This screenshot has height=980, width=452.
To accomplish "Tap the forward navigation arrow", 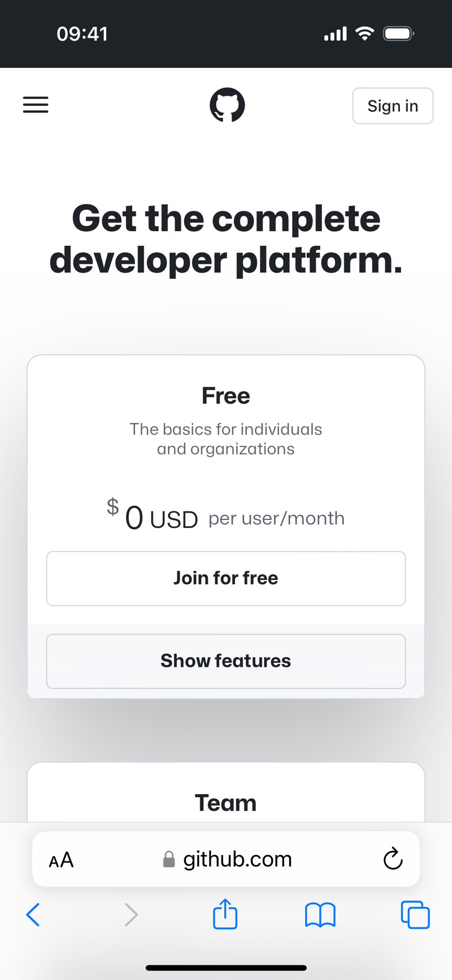I will pos(131,914).
